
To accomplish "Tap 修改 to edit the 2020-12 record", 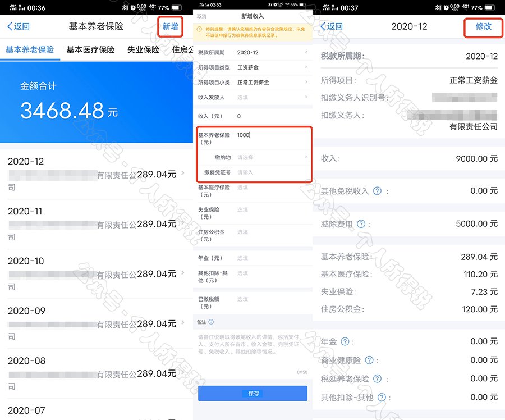I will pos(484,26).
